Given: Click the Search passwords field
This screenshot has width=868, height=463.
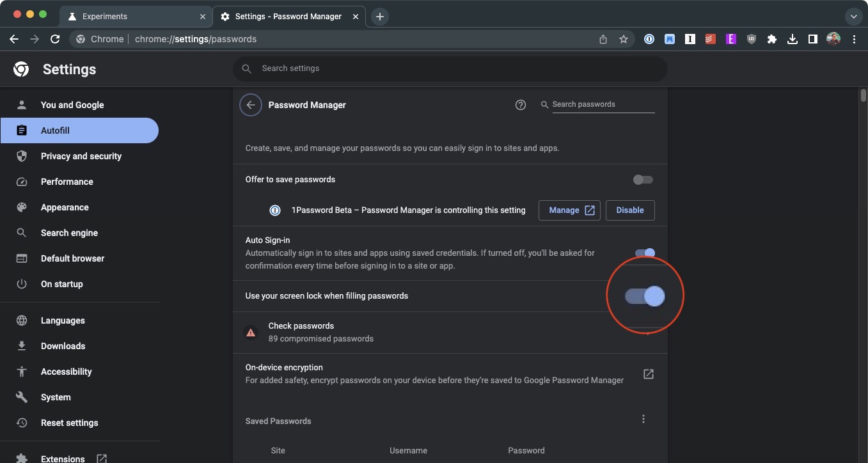Looking at the screenshot, I should pos(603,104).
